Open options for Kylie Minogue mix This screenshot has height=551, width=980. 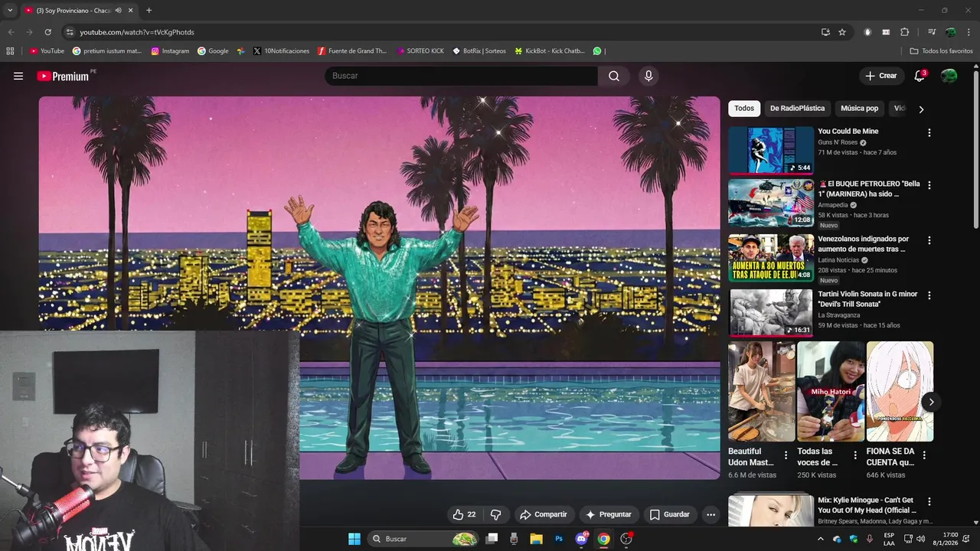(929, 501)
